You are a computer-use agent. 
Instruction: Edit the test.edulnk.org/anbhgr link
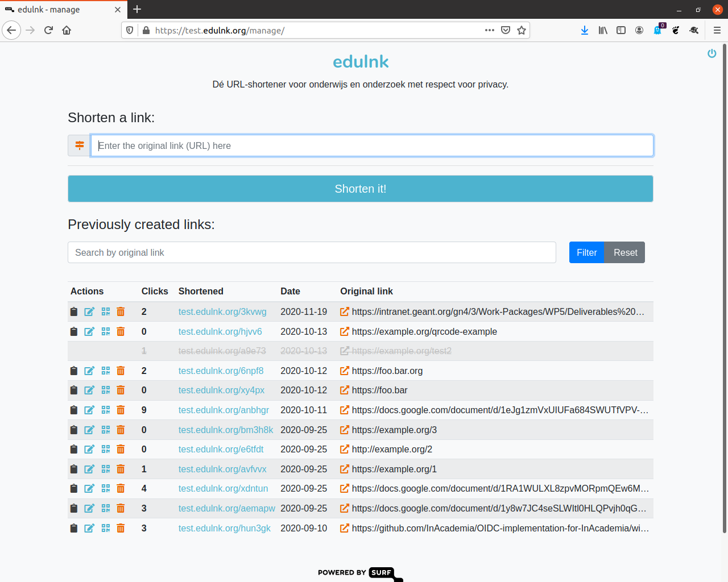(89, 410)
